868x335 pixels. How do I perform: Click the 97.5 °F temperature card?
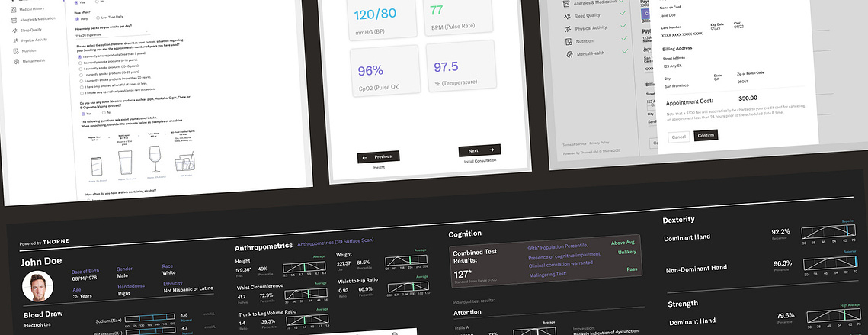[460, 67]
